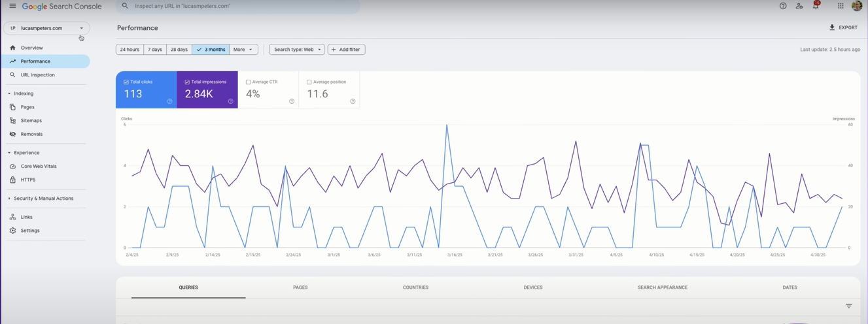Image resolution: width=868 pixels, height=324 pixels.
Task: Click the Export button label
Action: 848,27
